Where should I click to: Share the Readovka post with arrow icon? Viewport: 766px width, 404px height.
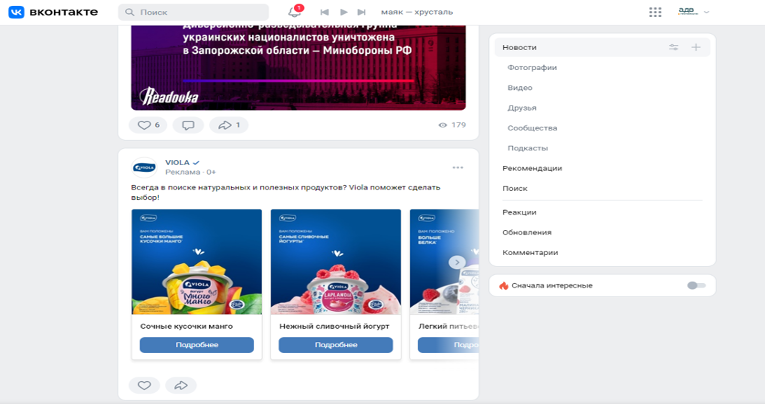(x=229, y=125)
